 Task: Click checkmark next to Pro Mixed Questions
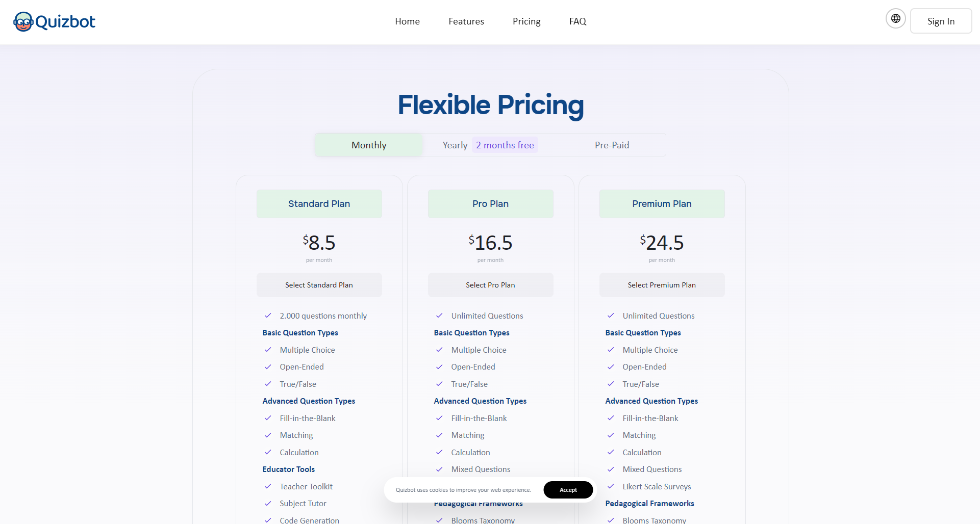coord(439,469)
